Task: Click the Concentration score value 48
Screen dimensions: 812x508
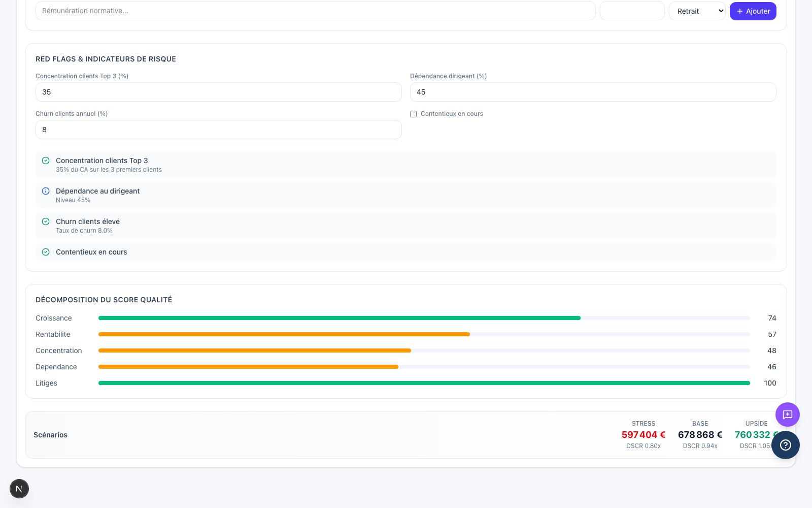Action: pos(772,351)
